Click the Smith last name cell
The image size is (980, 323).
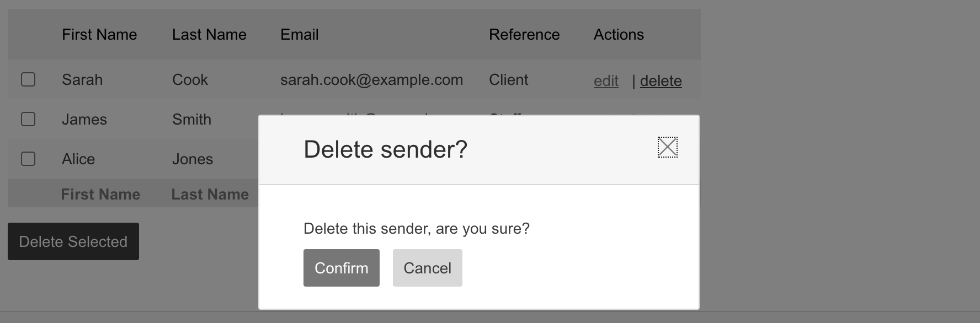point(191,120)
